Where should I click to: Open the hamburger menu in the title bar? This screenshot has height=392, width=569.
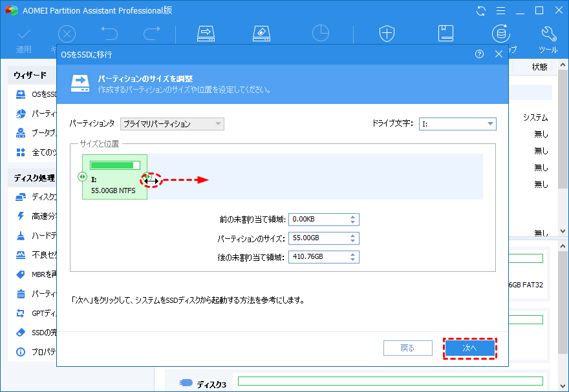[500, 11]
